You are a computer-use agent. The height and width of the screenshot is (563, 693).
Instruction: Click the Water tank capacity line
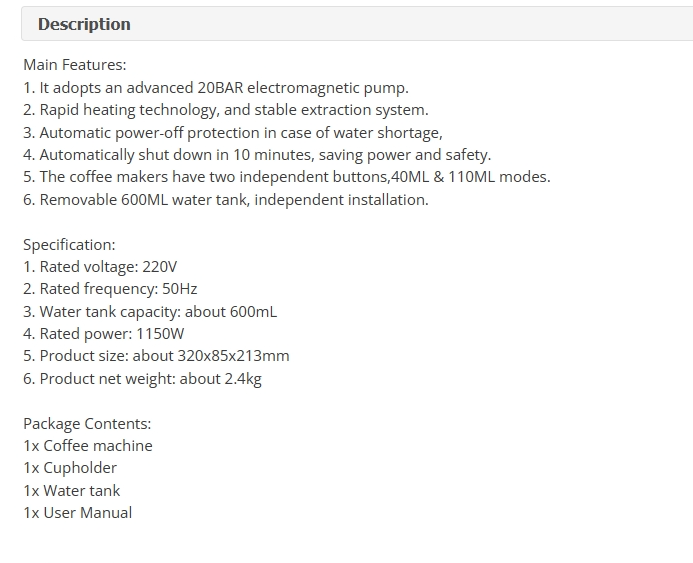tap(150, 312)
